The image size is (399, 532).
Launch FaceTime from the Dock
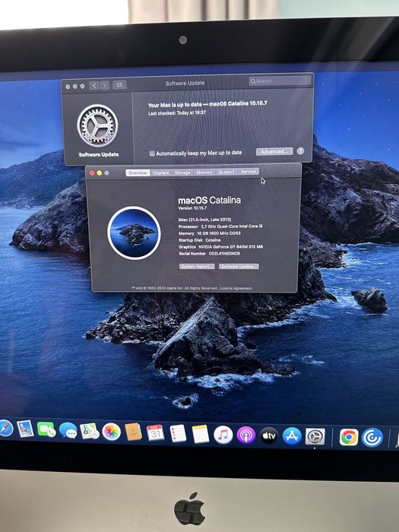tap(46, 429)
